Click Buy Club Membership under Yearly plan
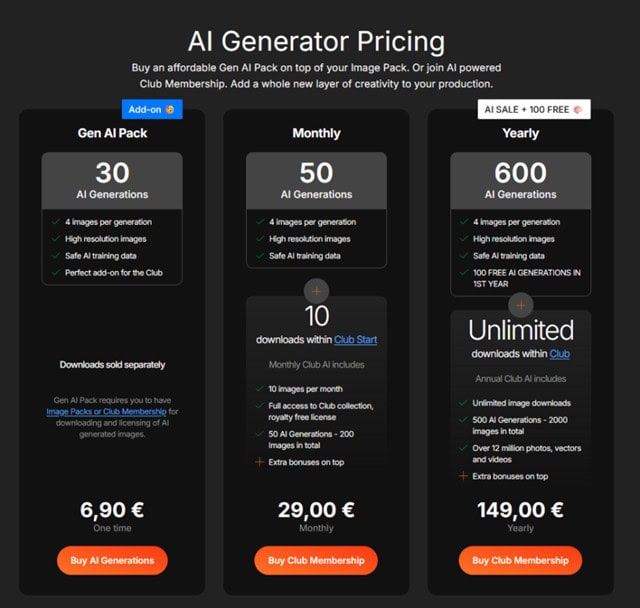Viewport: 640px width, 608px height. [x=520, y=560]
